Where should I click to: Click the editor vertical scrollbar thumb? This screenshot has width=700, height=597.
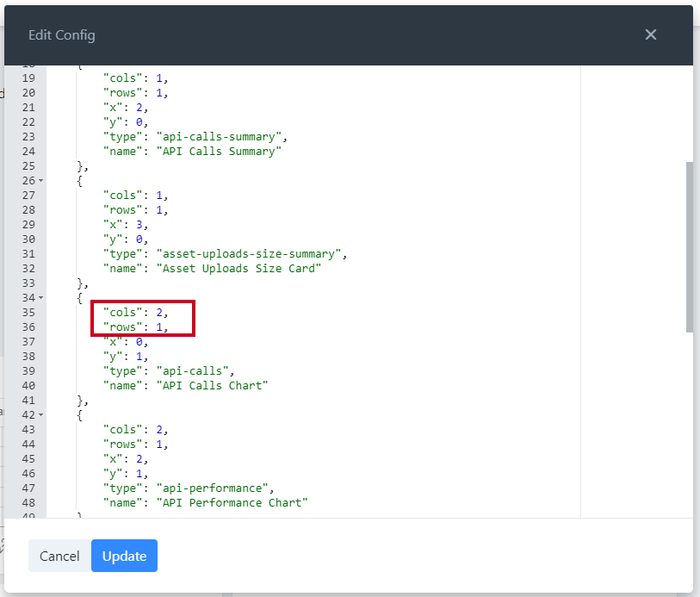tap(690, 247)
